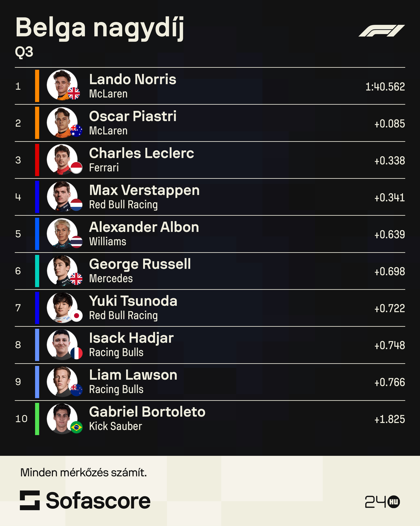Click the Japanese flag beside Yuki Tsunoda
The height and width of the screenshot is (526, 420).
coord(76,316)
